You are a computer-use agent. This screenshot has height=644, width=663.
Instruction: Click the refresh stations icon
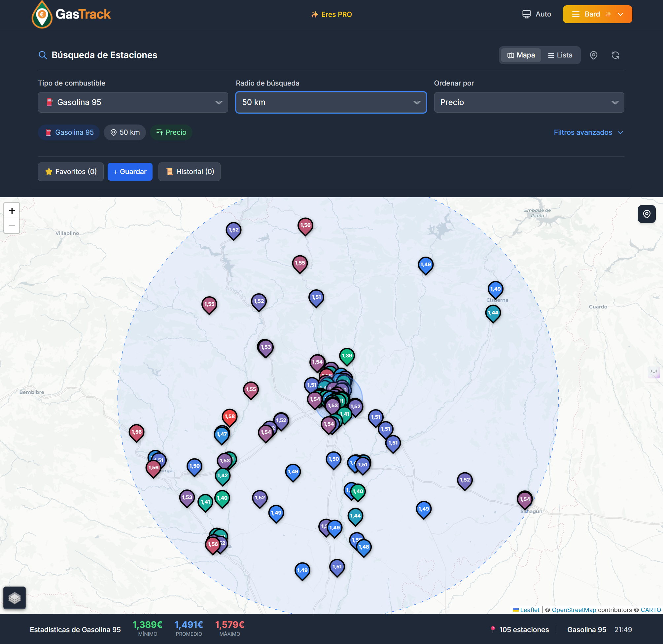[615, 55]
